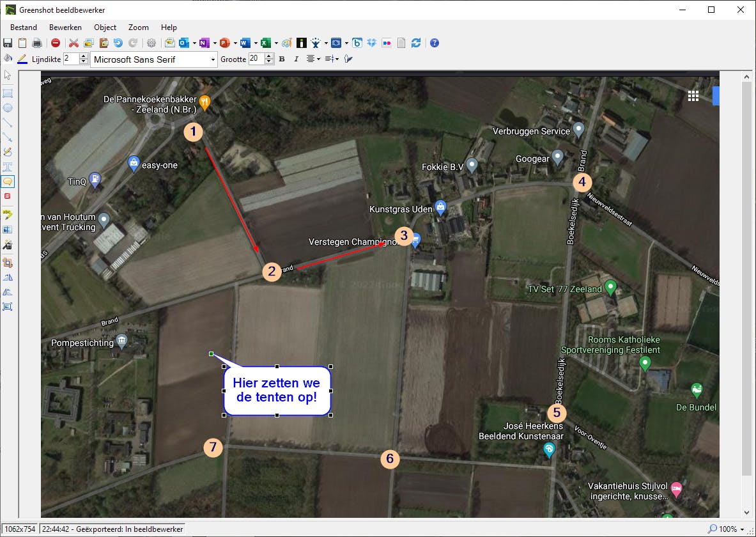This screenshot has width=756, height=537.
Task: Export the image to Microsoft Excel
Action: pos(266,43)
